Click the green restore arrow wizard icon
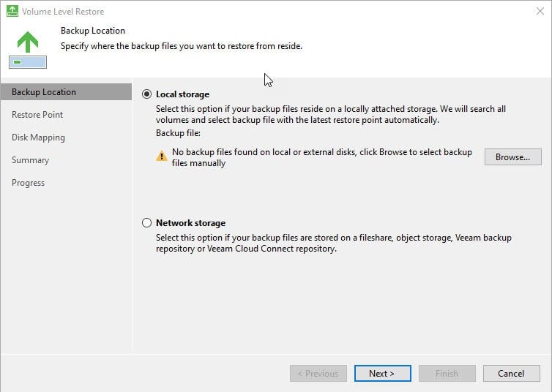 point(28,42)
